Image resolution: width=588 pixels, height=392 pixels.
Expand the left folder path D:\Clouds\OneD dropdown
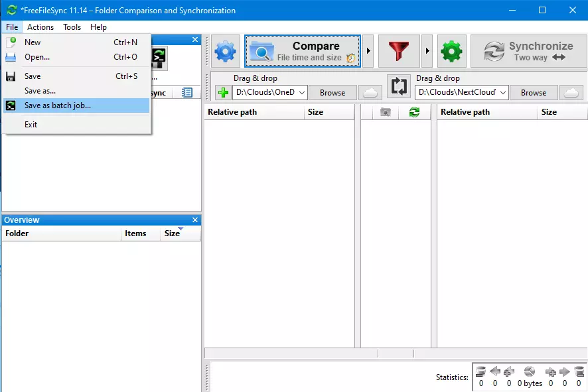click(302, 93)
